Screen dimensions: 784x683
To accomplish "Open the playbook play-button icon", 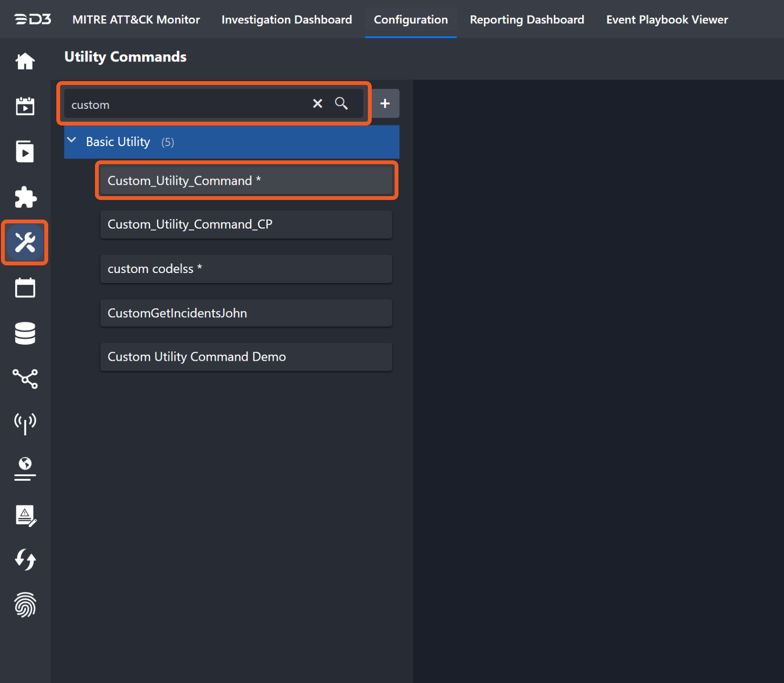I will [x=25, y=152].
